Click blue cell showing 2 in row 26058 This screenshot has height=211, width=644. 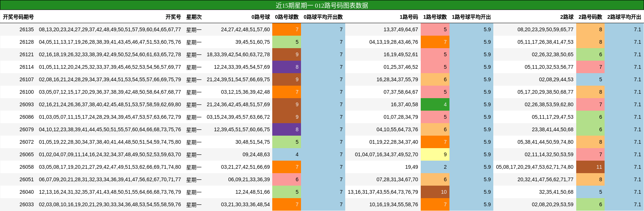(x=435, y=167)
